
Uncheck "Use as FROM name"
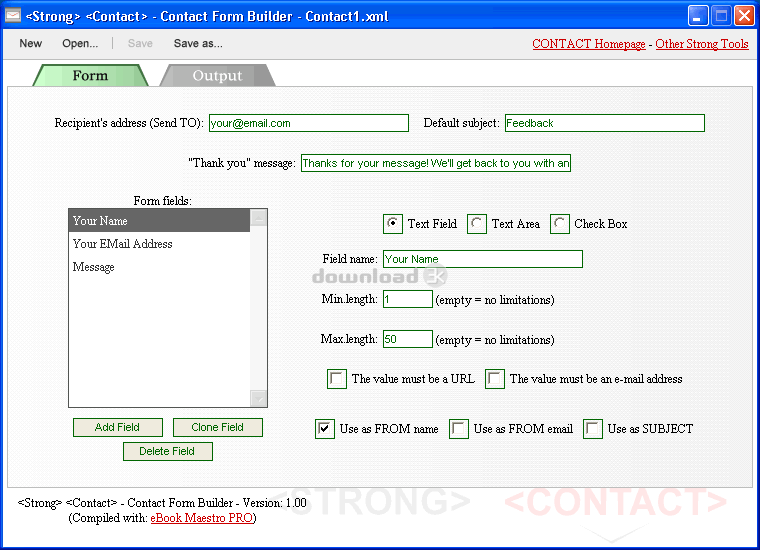[x=325, y=429]
